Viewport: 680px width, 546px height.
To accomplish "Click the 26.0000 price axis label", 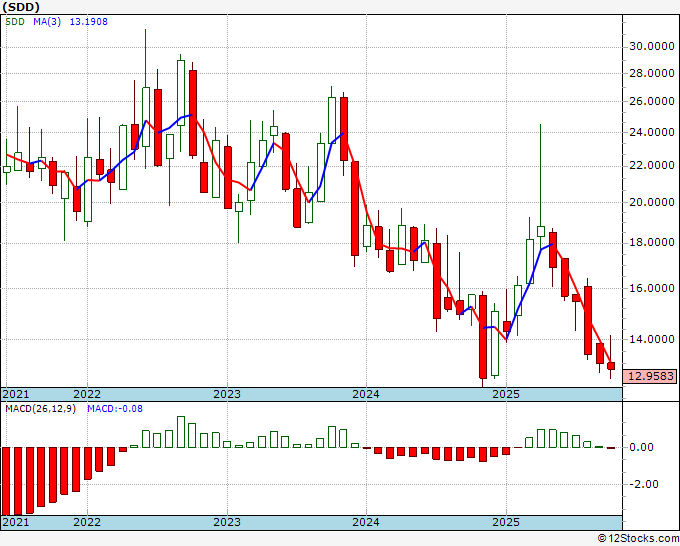I will click(652, 101).
